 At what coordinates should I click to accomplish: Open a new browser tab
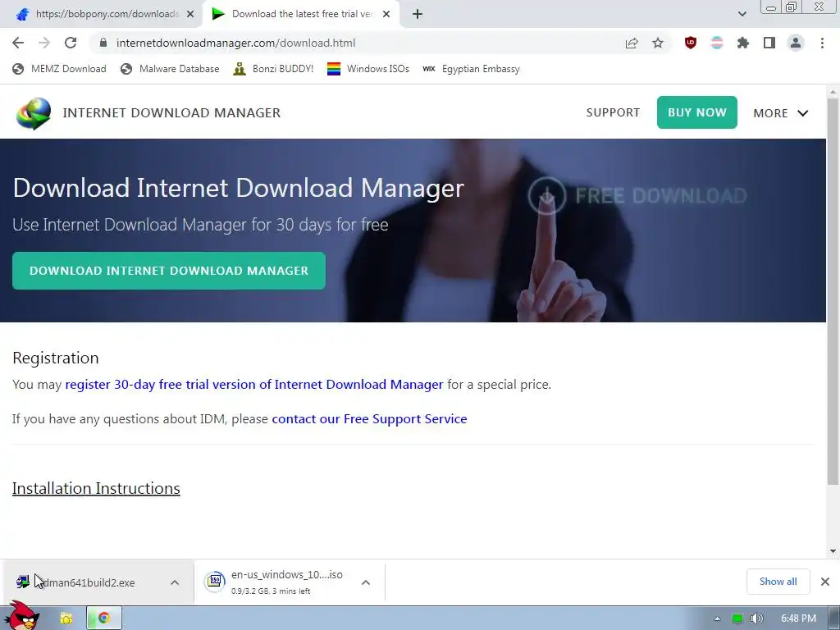point(418,14)
